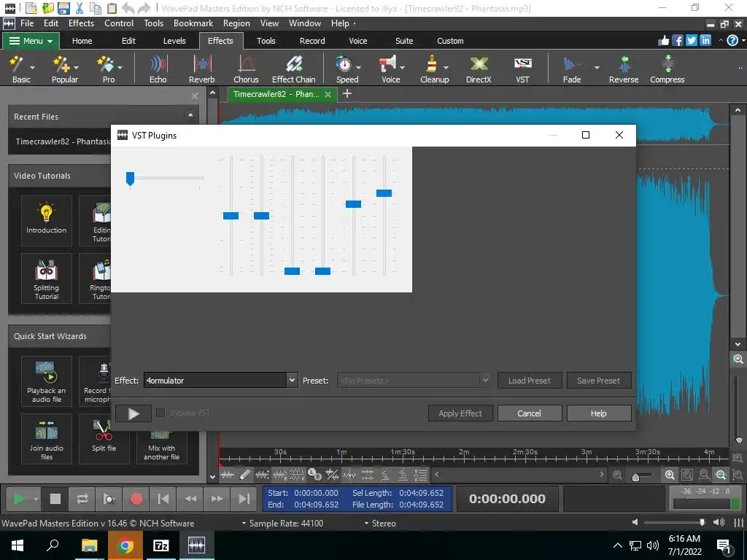
Task: Expand the Speed dropdown arrow
Action: pos(358,68)
